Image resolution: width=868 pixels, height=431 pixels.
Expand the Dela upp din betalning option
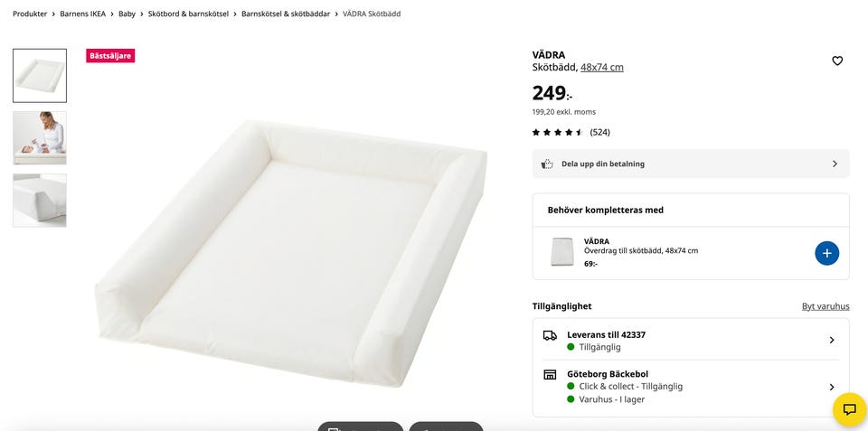834,164
